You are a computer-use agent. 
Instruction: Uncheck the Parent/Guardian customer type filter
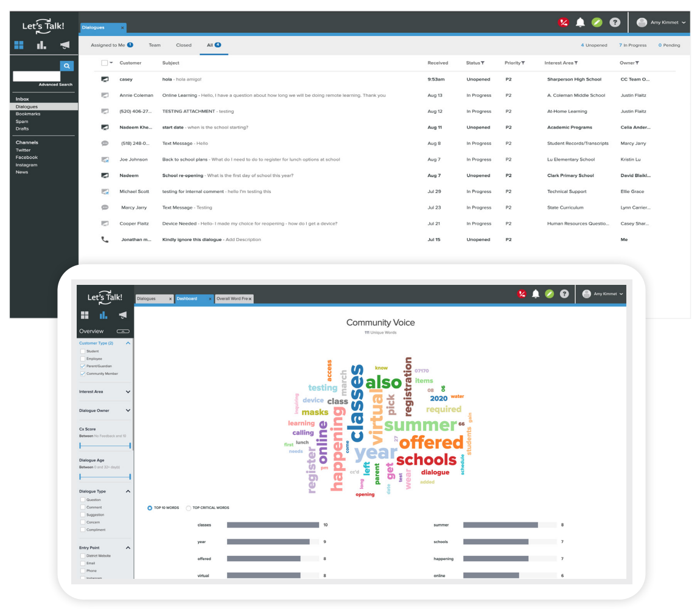pos(82,366)
